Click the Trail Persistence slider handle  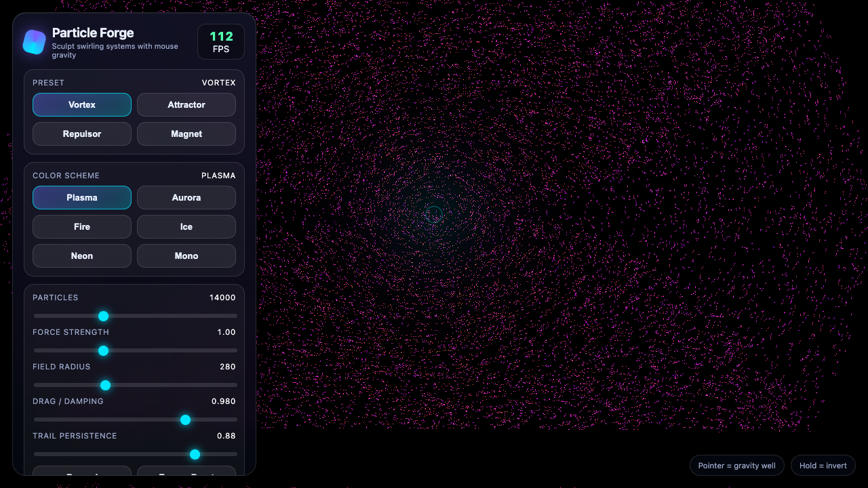(x=195, y=454)
